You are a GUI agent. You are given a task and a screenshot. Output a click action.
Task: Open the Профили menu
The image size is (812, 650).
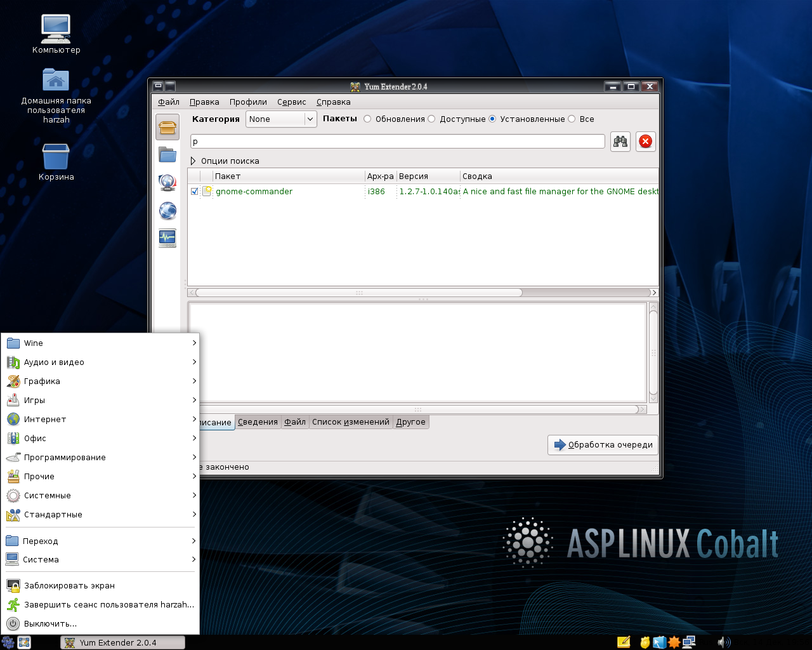(x=248, y=102)
